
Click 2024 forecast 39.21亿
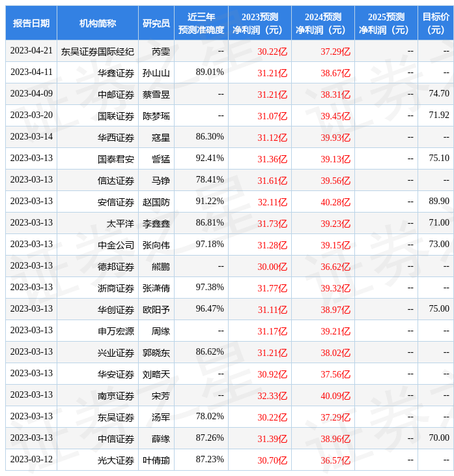[335, 331]
